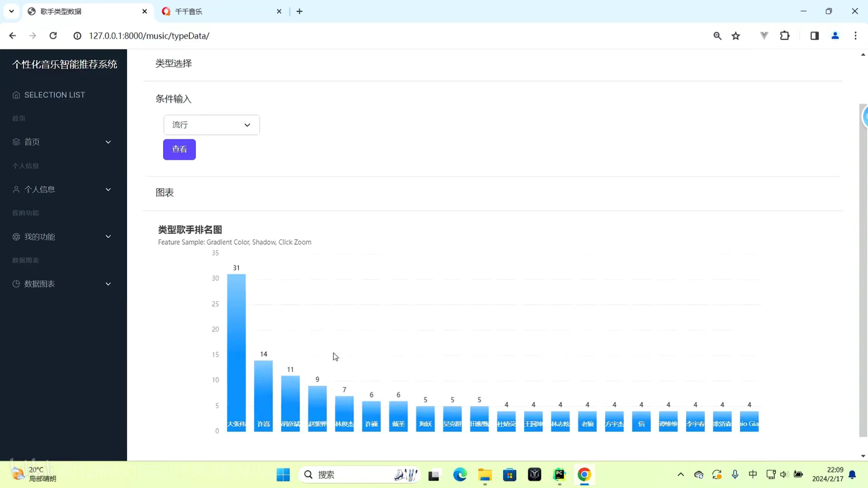Click the address bar URL
The image size is (868, 488).
pyautogui.click(x=149, y=36)
